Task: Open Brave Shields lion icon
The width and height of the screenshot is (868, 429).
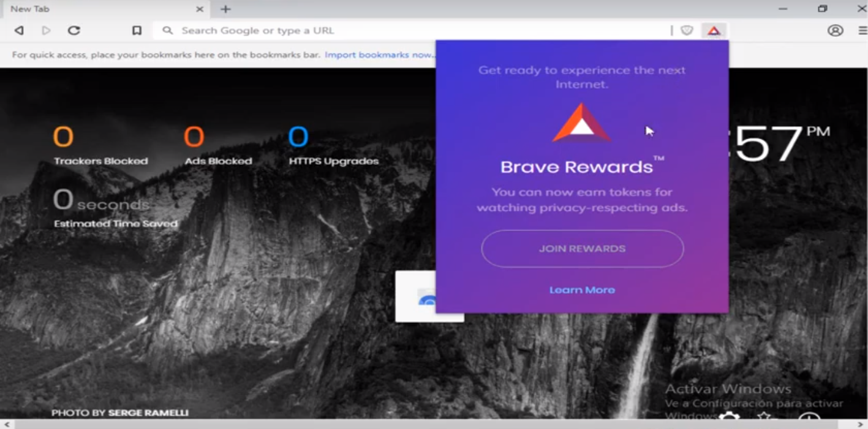Action: [687, 30]
